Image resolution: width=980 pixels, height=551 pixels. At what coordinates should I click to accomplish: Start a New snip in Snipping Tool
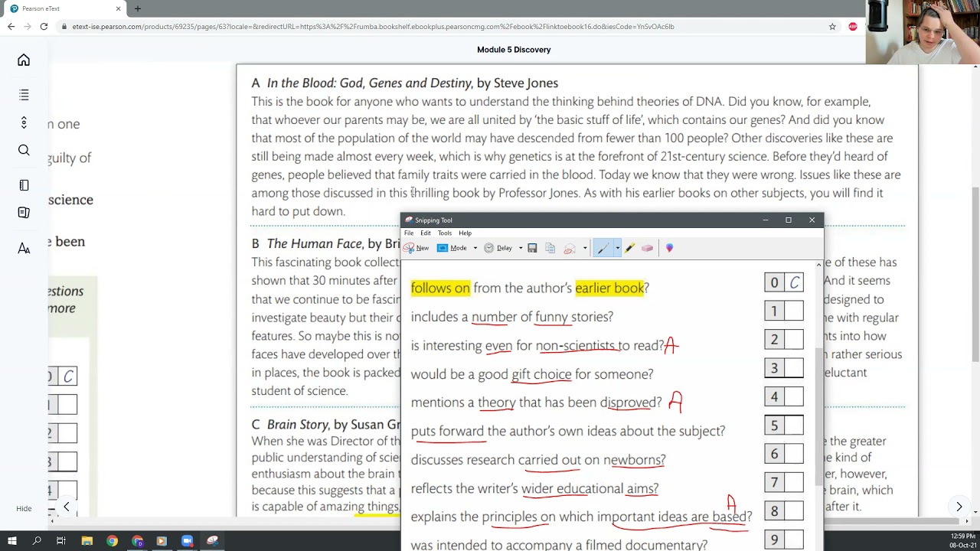[416, 248]
